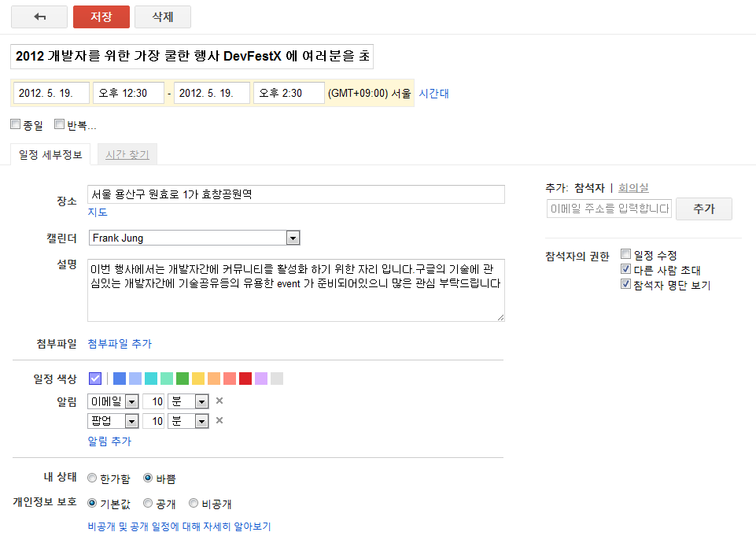Pick the bold blue color swatch
The width and height of the screenshot is (756, 543).
click(120, 379)
